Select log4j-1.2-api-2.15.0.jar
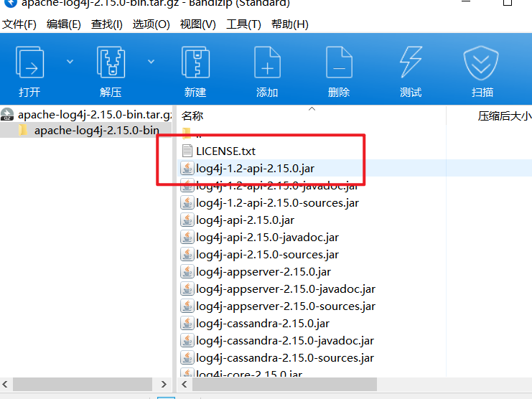Screen dimensions: 532x399 point(255,168)
